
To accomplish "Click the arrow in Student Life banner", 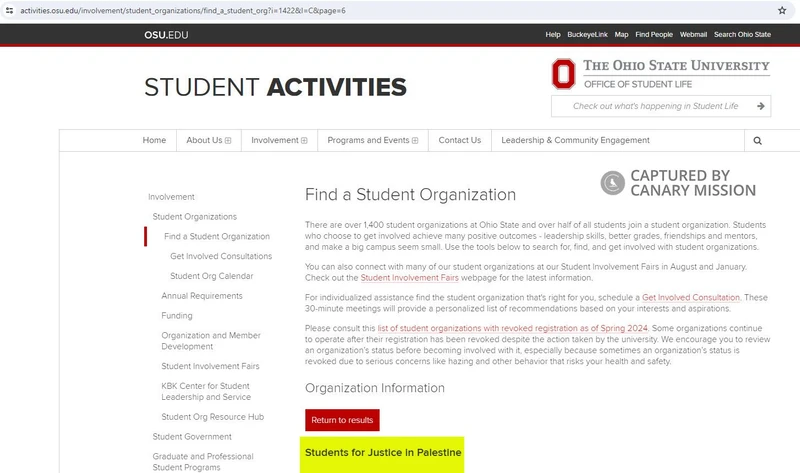I will [760, 106].
